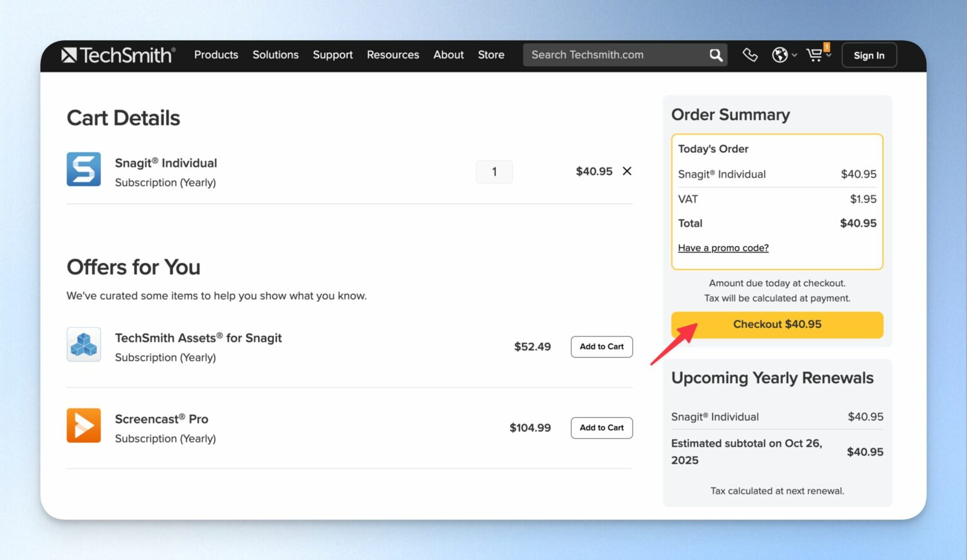
Task: Open the Support menu
Action: (332, 55)
